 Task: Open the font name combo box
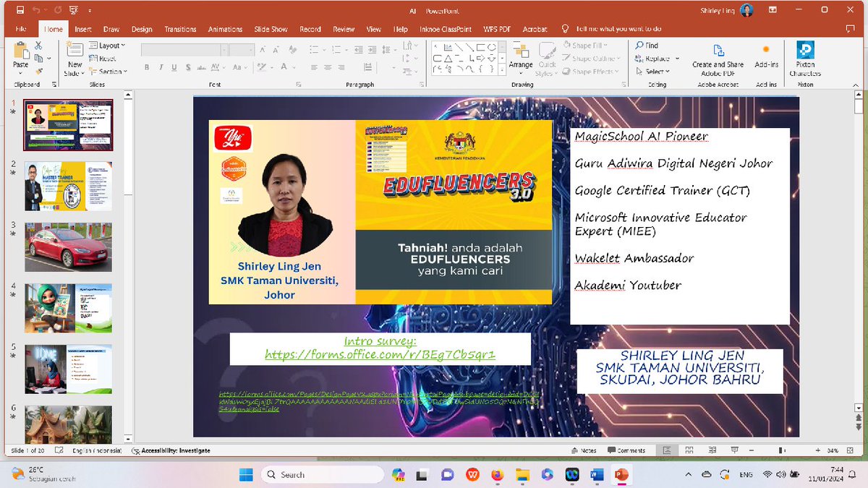[184, 50]
